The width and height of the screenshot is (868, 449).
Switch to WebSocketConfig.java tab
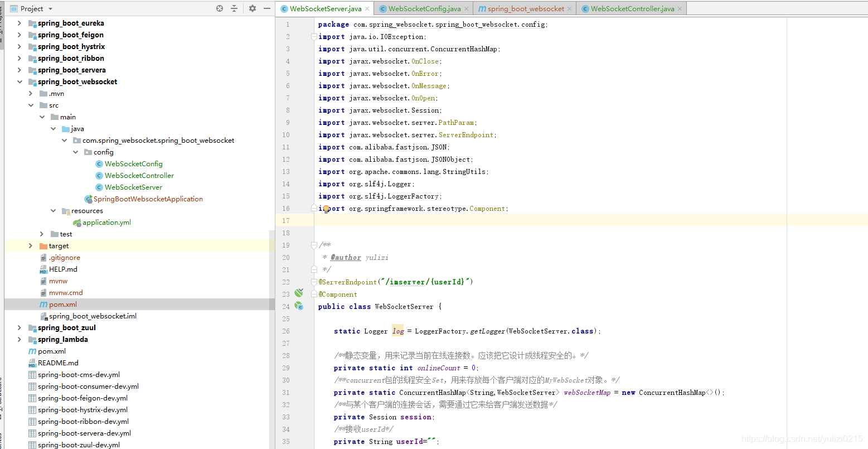(424, 8)
